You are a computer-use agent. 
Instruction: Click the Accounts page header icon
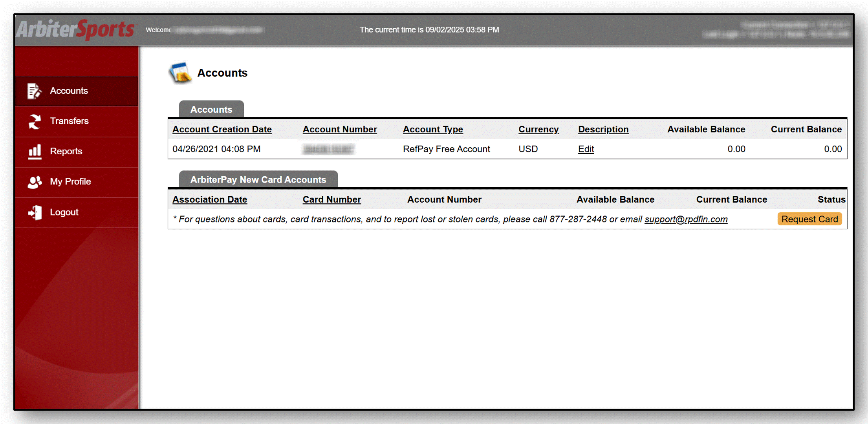[x=180, y=73]
